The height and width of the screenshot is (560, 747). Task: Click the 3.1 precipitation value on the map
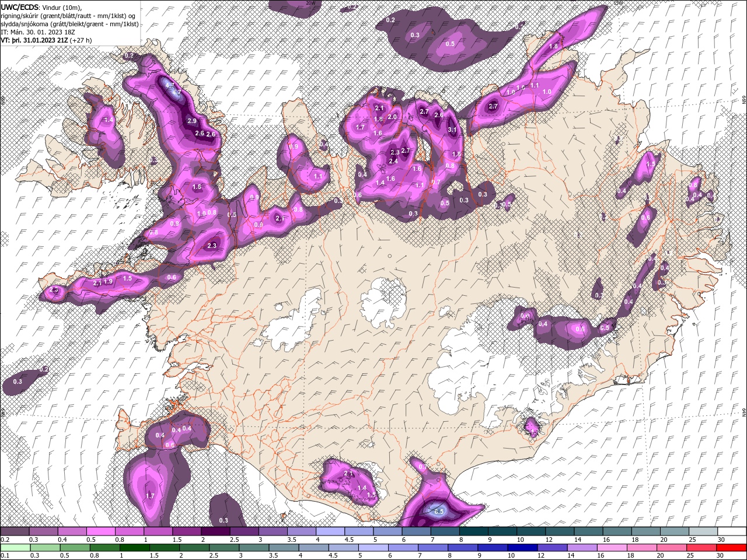(452, 129)
